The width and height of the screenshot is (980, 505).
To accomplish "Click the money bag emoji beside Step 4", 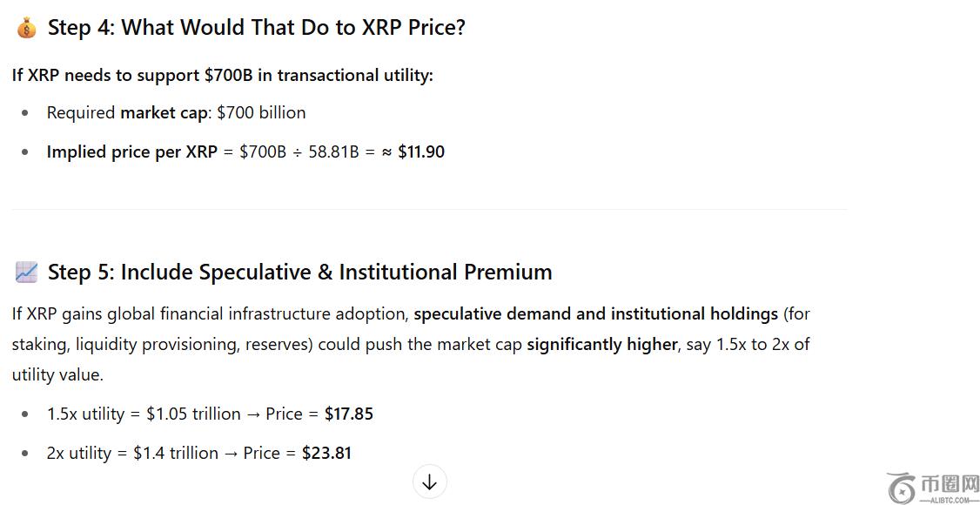I will (26, 28).
